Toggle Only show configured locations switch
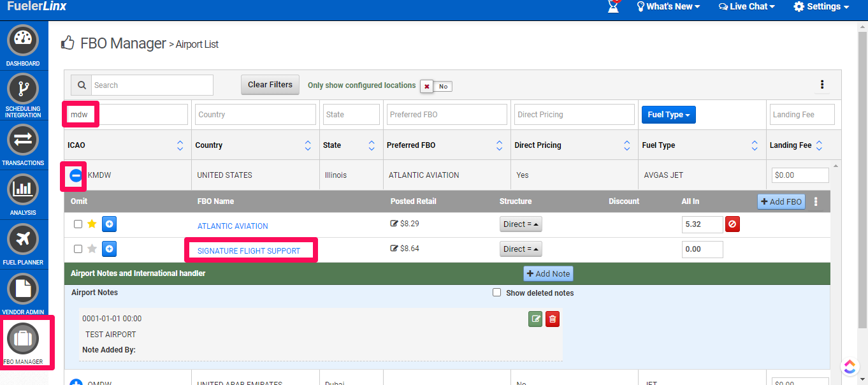This screenshot has height=385, width=868. click(436, 86)
